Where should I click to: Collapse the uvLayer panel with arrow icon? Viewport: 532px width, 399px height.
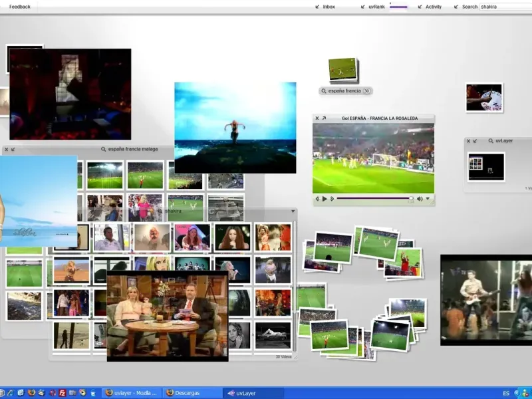tap(476, 141)
